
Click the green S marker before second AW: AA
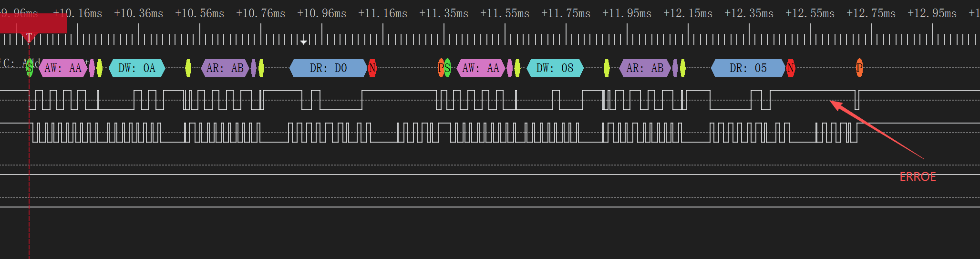[x=447, y=68]
